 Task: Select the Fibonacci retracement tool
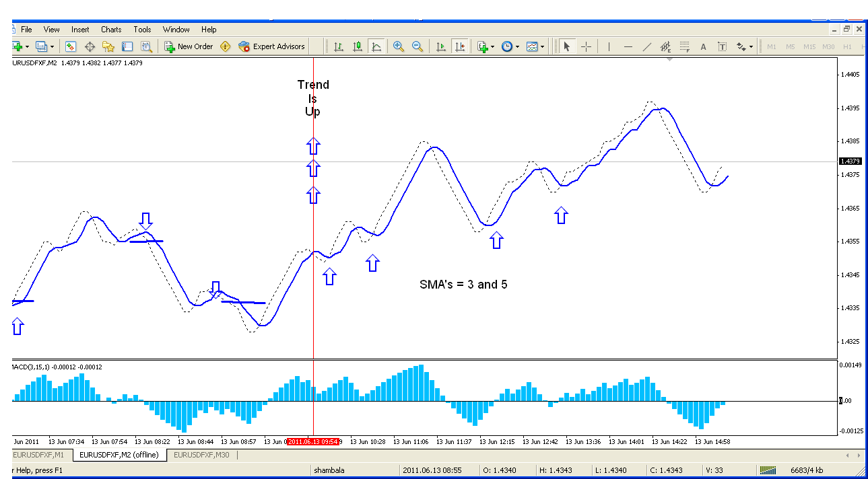click(685, 46)
